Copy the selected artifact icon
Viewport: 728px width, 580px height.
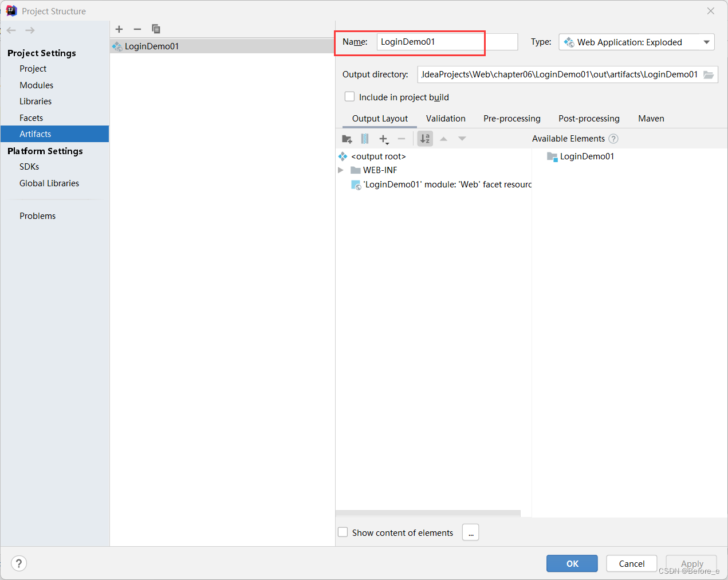click(x=156, y=29)
